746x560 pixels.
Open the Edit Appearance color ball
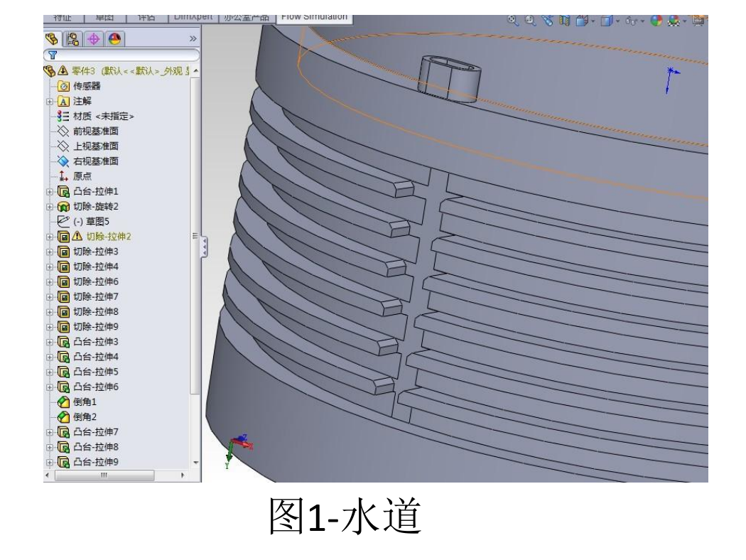pyautogui.click(x=656, y=21)
